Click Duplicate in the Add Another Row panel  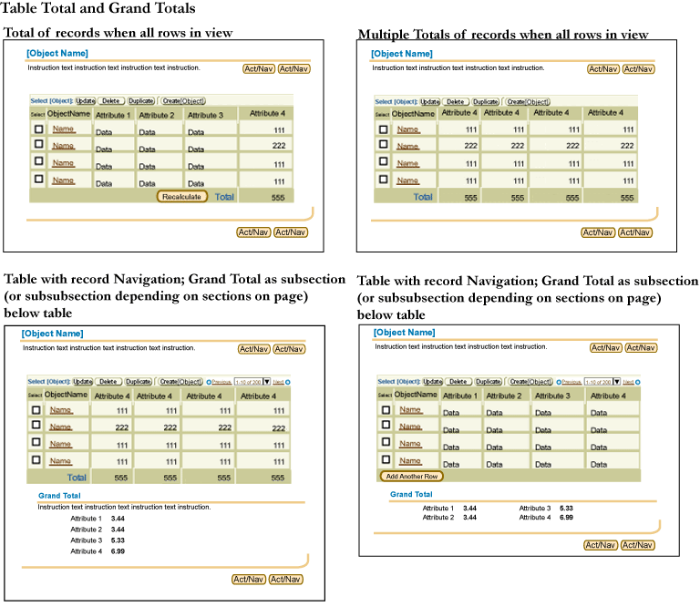tap(489, 382)
